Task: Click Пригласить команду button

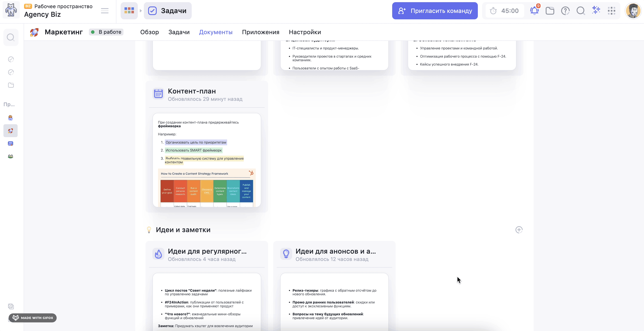Action: point(435,11)
